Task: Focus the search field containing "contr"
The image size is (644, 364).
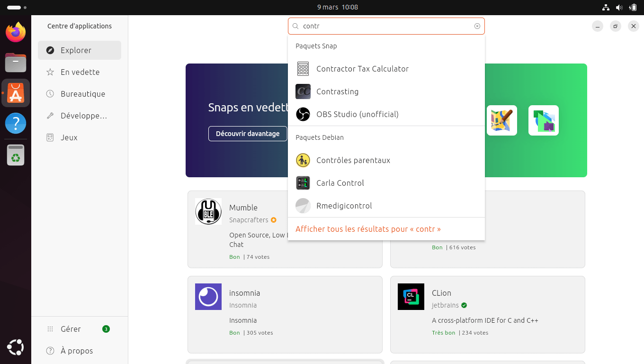Action: (386, 26)
